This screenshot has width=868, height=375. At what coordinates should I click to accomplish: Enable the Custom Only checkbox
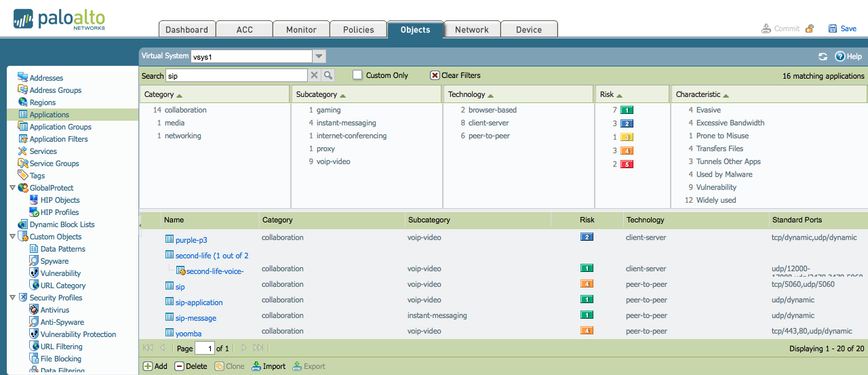pyautogui.click(x=357, y=75)
